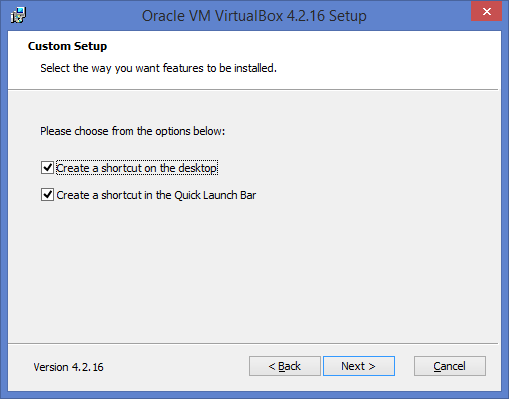Click the '<' arrow on the Back button

click(x=272, y=366)
